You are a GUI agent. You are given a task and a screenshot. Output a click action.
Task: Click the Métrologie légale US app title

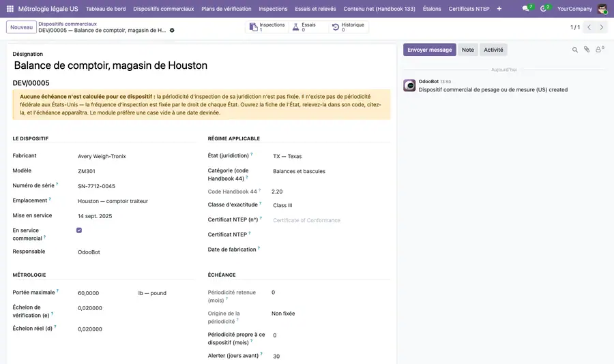[x=48, y=9]
